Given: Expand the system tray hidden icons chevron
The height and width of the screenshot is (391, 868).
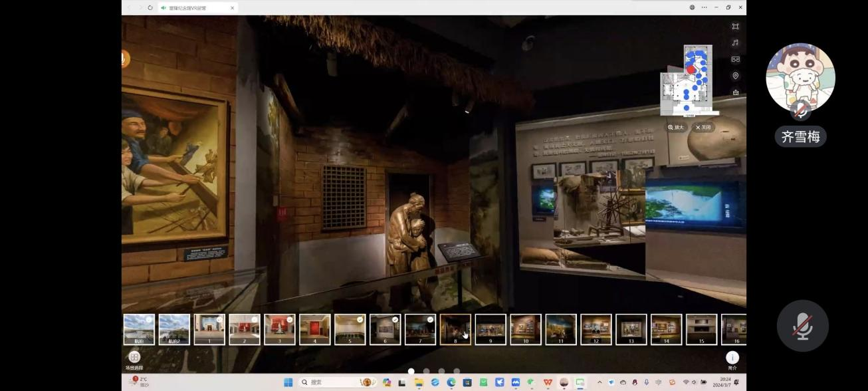Looking at the screenshot, I should pos(599,382).
